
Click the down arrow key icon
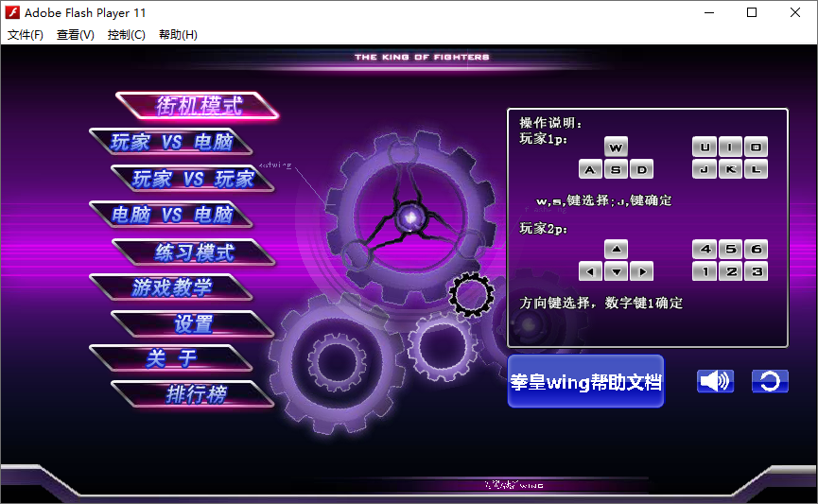click(x=617, y=271)
